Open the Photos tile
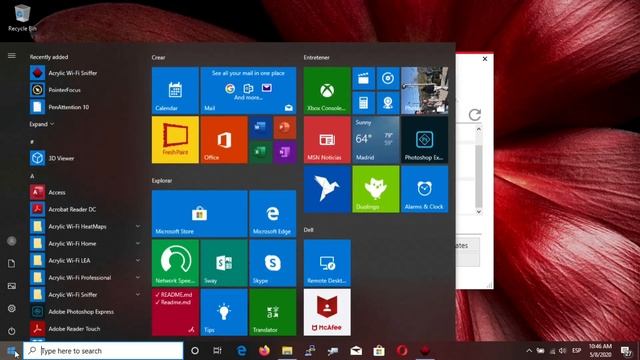The image size is (640, 360). (424, 91)
